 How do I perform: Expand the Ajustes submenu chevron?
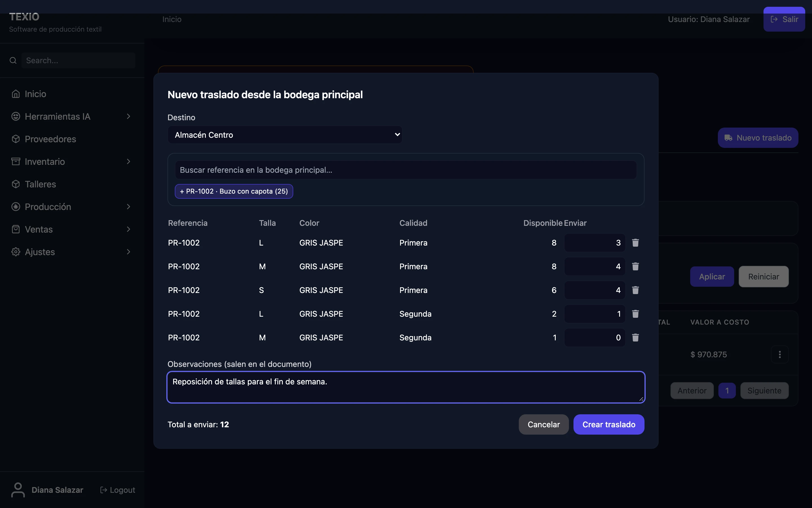(x=129, y=252)
